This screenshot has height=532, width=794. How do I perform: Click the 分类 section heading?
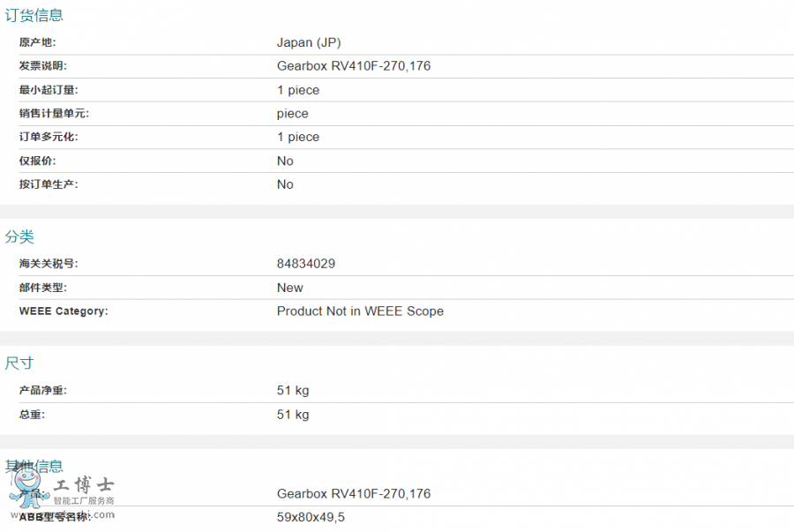[19, 236]
